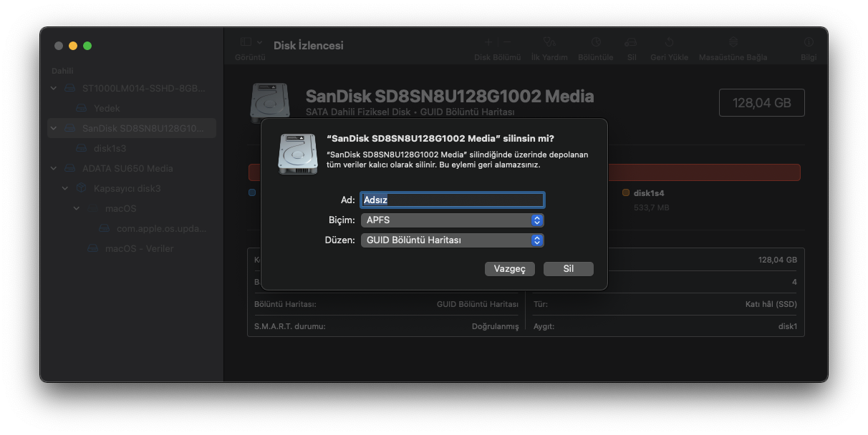Click into the Ad name field containing Adsız
The width and height of the screenshot is (868, 435).
pyautogui.click(x=453, y=200)
